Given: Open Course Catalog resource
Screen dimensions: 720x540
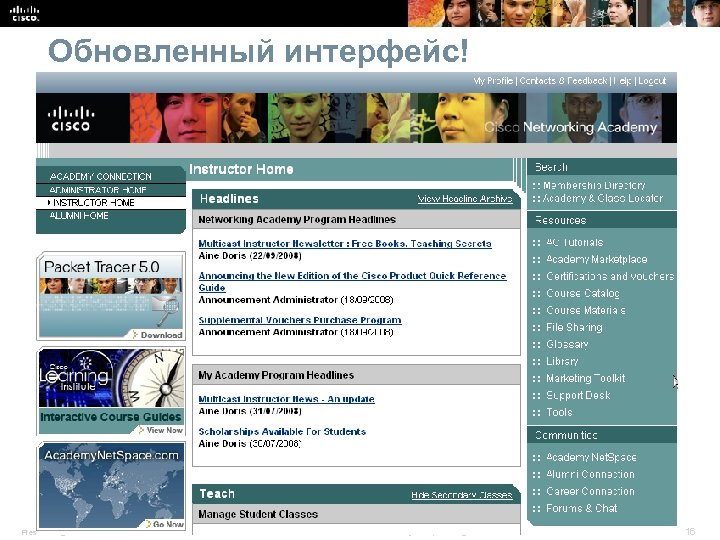Looking at the screenshot, I should tap(583, 293).
